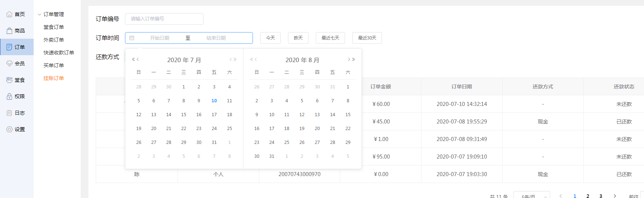The image size is (644, 198).
Task: Open 外卖订单 submenu item
Action: click(x=54, y=40)
